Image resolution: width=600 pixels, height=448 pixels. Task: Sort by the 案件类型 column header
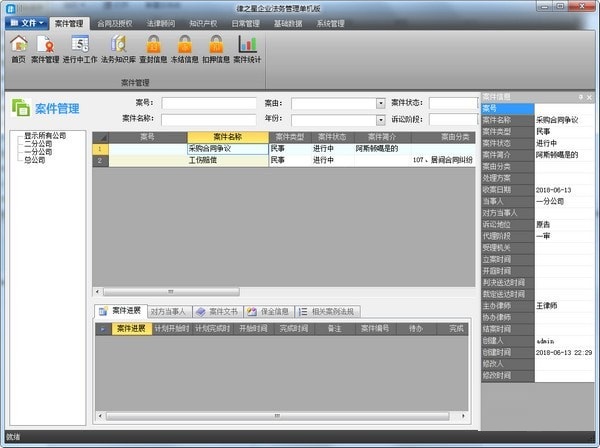pos(290,137)
